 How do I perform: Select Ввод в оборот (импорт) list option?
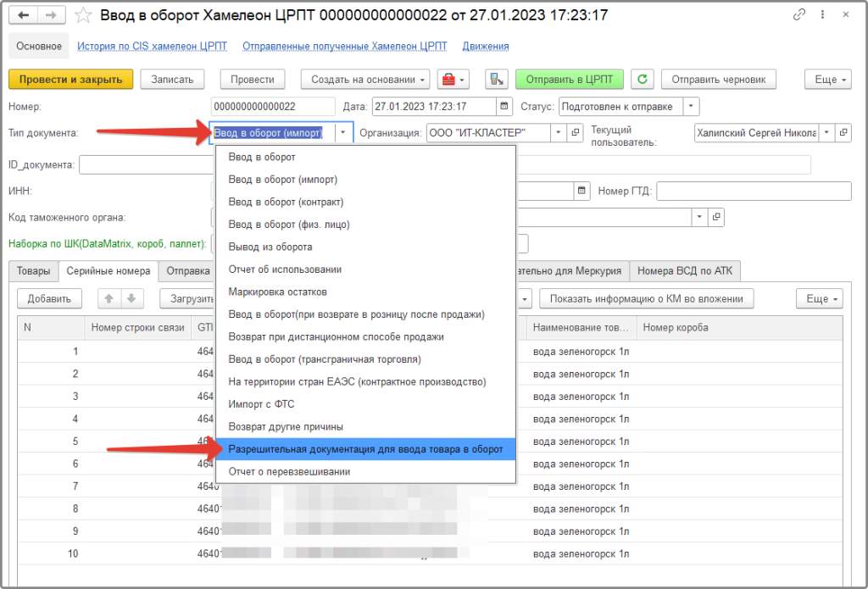pos(365,180)
